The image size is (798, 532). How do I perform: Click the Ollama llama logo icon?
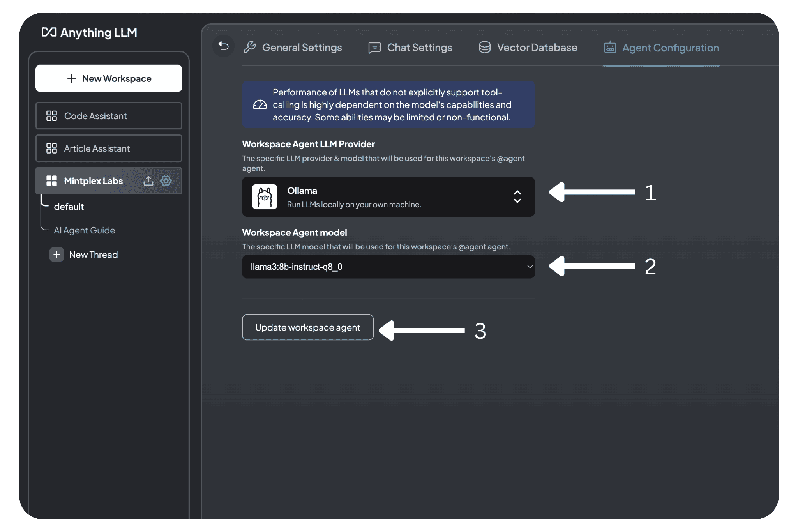click(265, 197)
